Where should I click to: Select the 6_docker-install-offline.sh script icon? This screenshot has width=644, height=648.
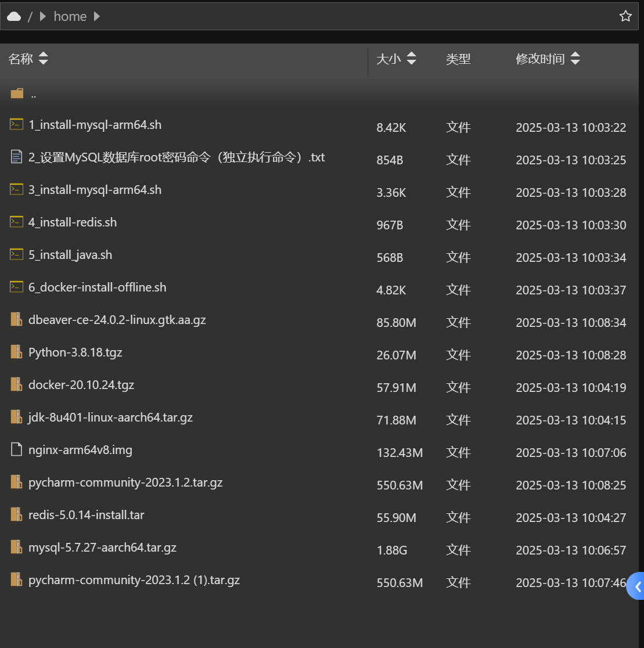(16, 287)
